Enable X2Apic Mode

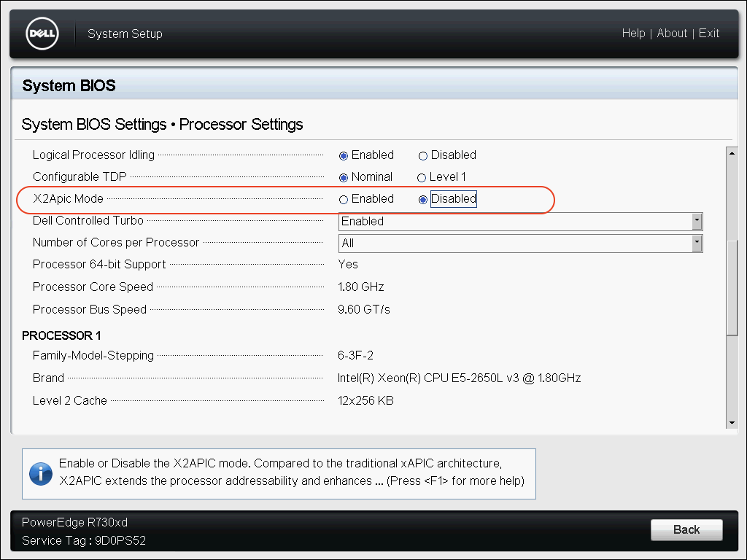(344, 200)
